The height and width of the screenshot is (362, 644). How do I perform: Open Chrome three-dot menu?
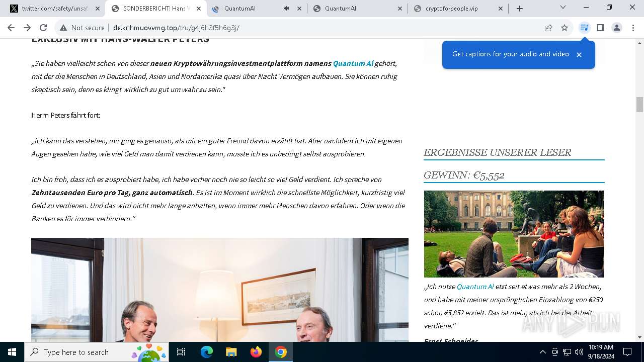click(x=633, y=28)
